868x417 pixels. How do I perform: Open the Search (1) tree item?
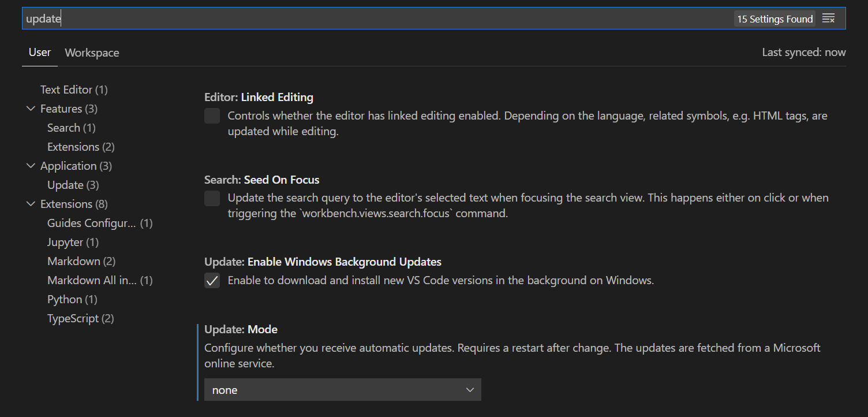[x=72, y=128]
